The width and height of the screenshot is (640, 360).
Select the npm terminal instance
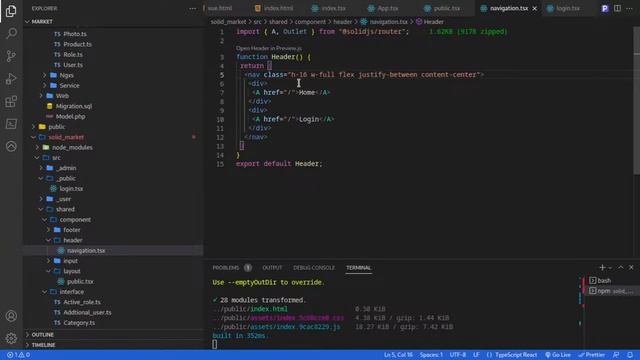[611, 291]
